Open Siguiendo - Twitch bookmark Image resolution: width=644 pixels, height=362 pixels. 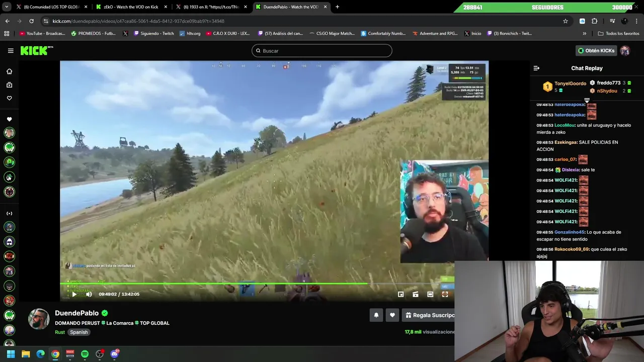click(153, 34)
